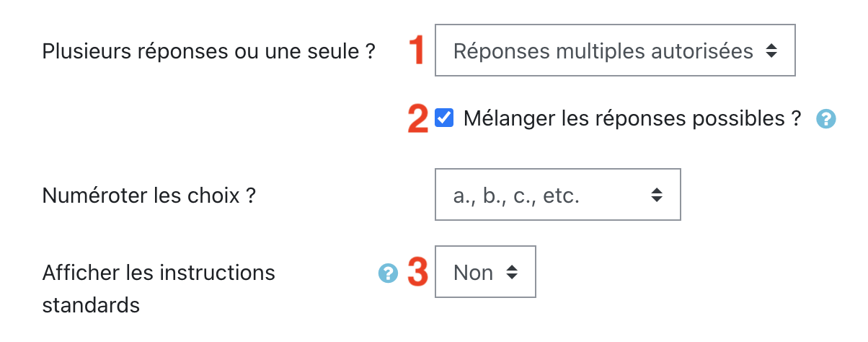Toggle shuffle via Mélanger les réponses possibles label

click(632, 118)
